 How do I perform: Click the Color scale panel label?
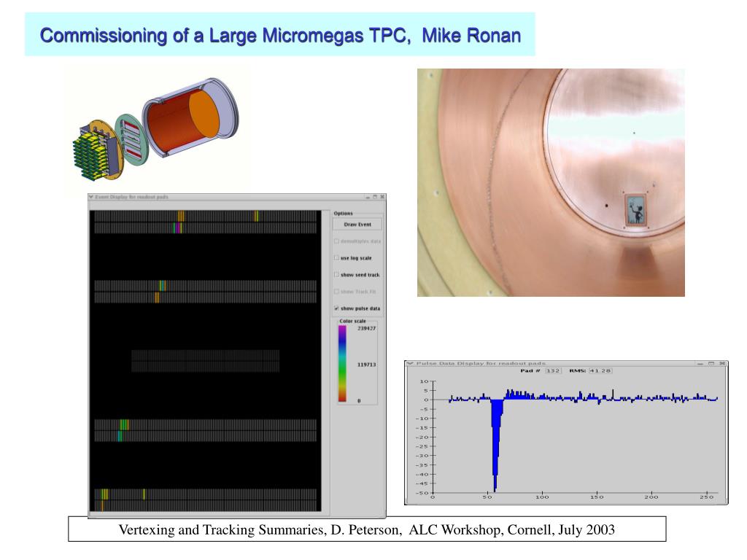coord(352,321)
